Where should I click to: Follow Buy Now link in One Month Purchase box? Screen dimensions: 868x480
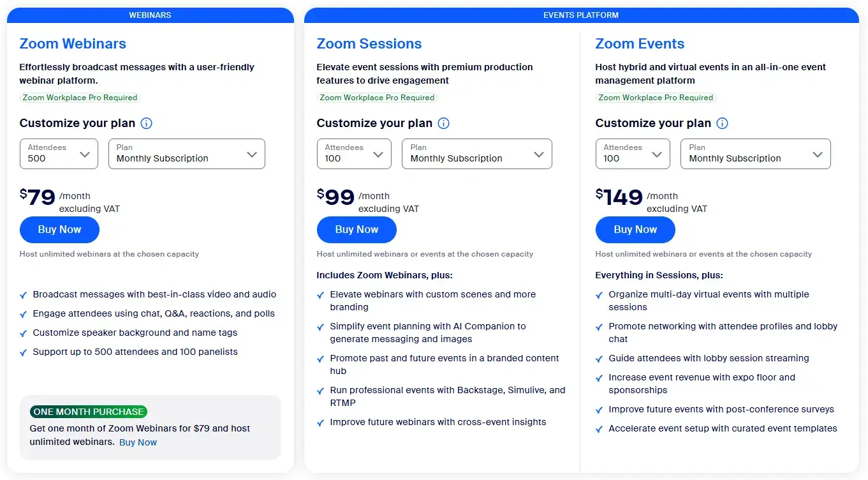tap(138, 442)
